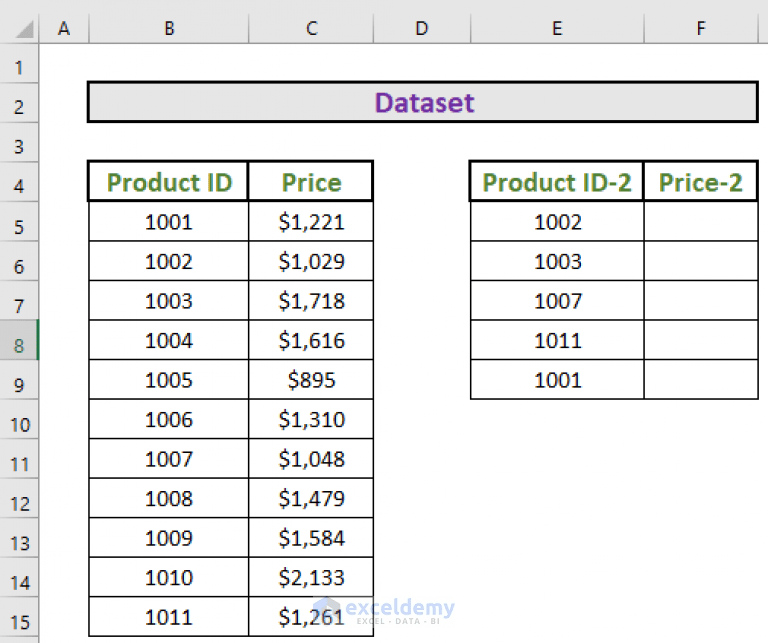Select column C header
Screen dimensions: 768x643
[311, 28]
